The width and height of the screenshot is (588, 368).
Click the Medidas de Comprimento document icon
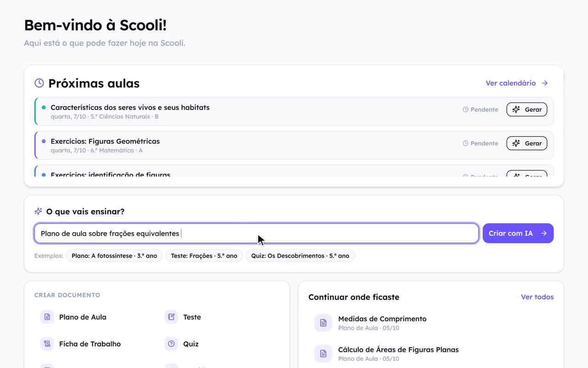pyautogui.click(x=323, y=323)
